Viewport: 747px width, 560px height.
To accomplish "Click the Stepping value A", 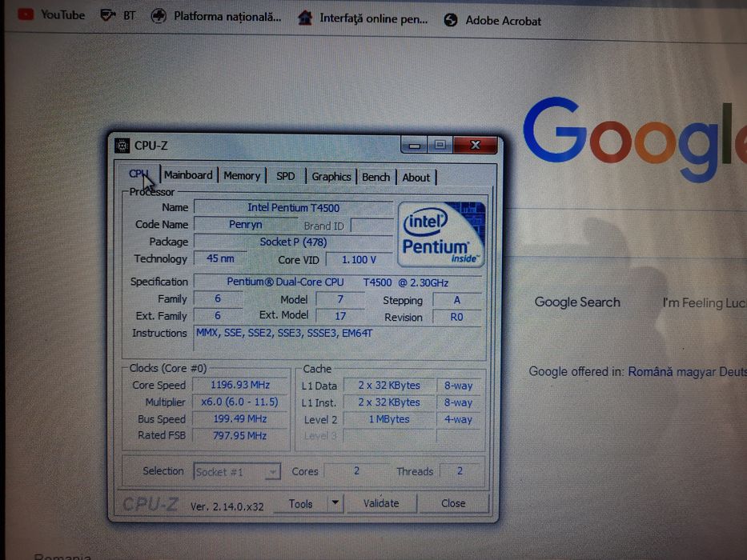I will tap(457, 300).
